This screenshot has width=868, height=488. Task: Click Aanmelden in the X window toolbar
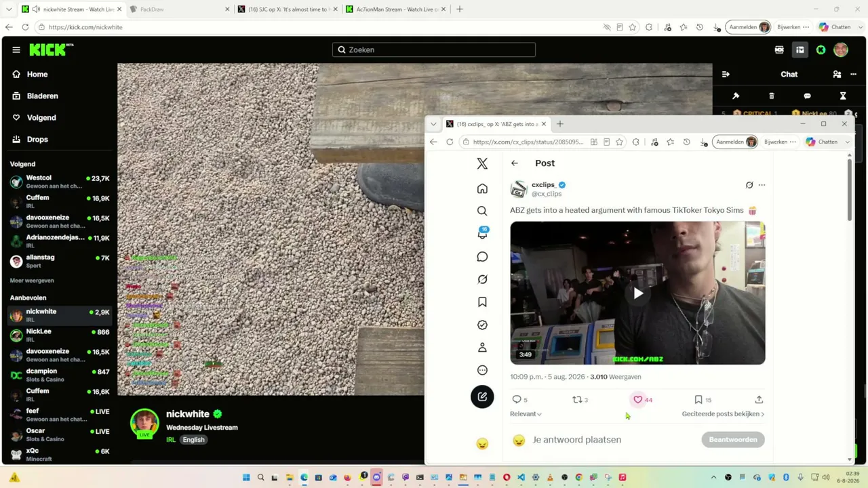tap(735, 142)
